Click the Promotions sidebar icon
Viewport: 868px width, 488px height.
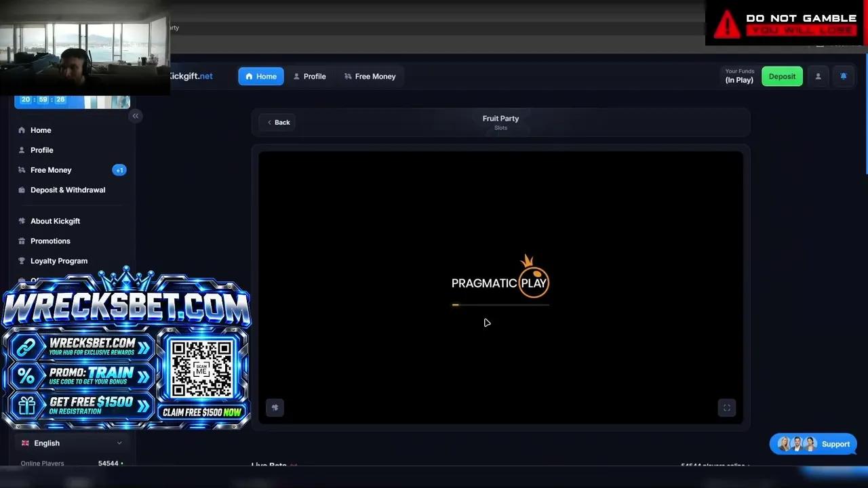(22, 241)
